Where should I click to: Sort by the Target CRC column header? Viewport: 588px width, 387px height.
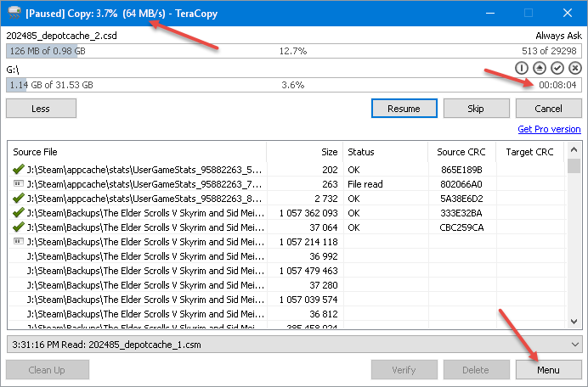[x=530, y=152]
